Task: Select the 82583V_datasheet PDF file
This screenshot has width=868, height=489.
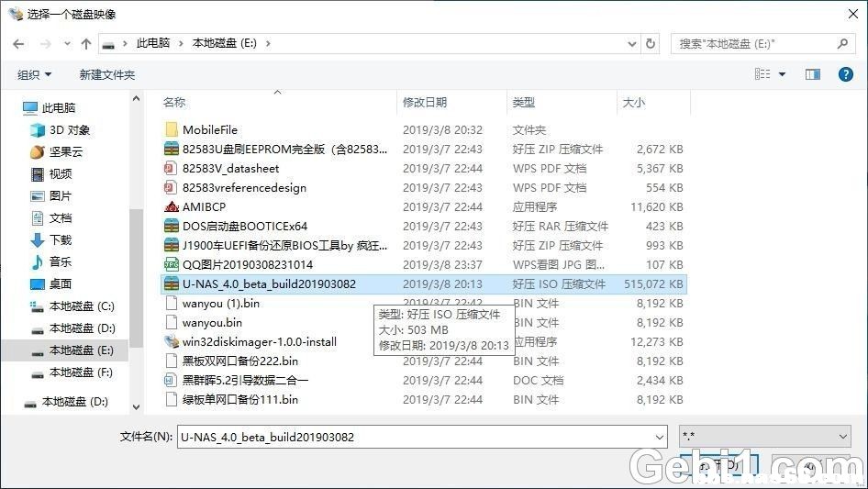Action: (x=230, y=168)
